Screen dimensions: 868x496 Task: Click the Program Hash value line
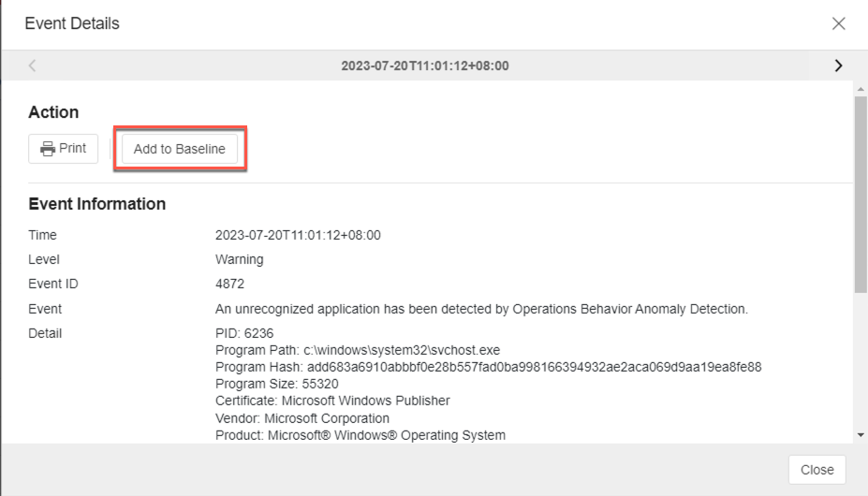[x=488, y=367]
